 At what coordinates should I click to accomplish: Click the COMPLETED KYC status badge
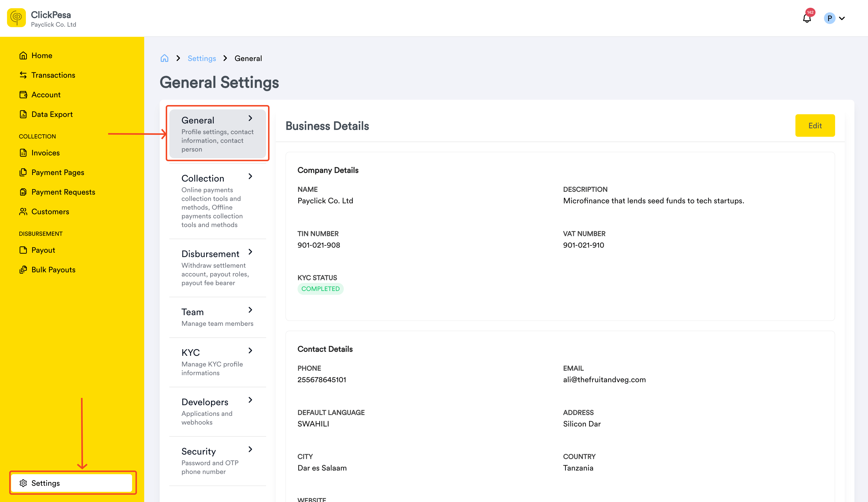tap(320, 289)
